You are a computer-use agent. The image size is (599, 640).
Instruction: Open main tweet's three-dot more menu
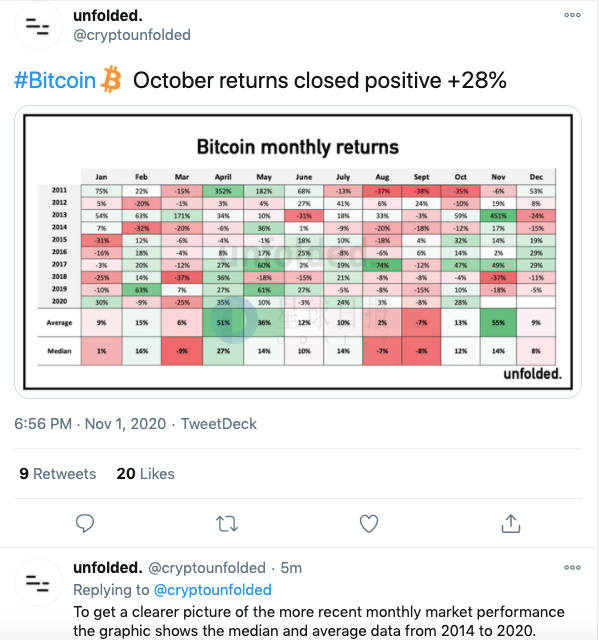point(572,15)
